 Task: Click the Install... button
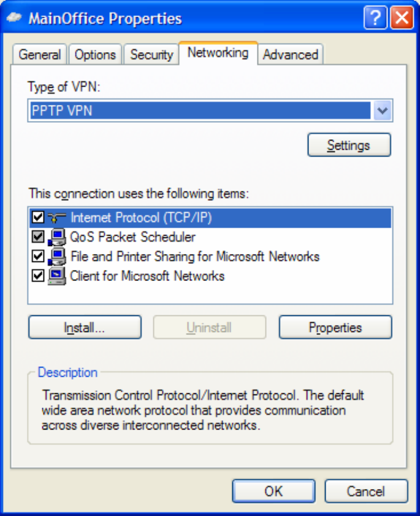pos(85,328)
